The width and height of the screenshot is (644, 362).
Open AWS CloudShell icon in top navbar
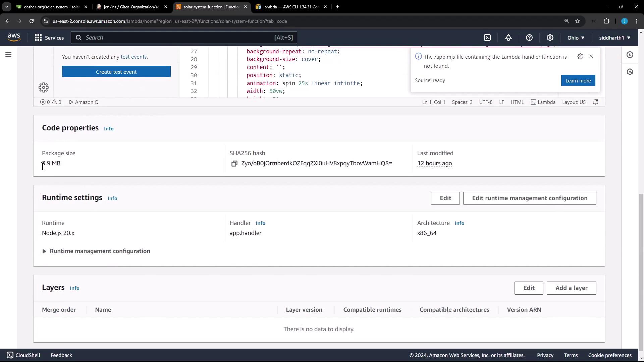click(x=487, y=38)
